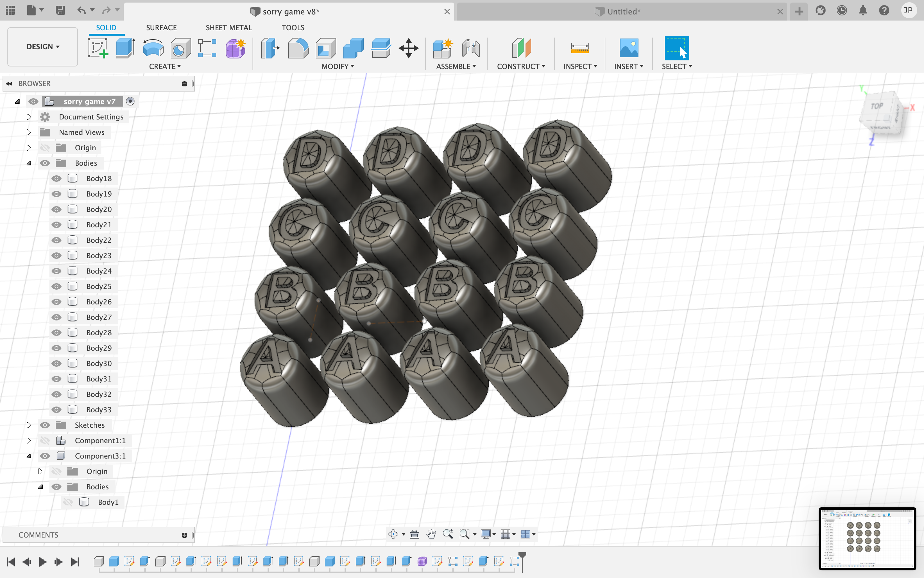Viewport: 924px width, 578px height.
Task: Activate the sorry game v7 radio button
Action: point(130,101)
